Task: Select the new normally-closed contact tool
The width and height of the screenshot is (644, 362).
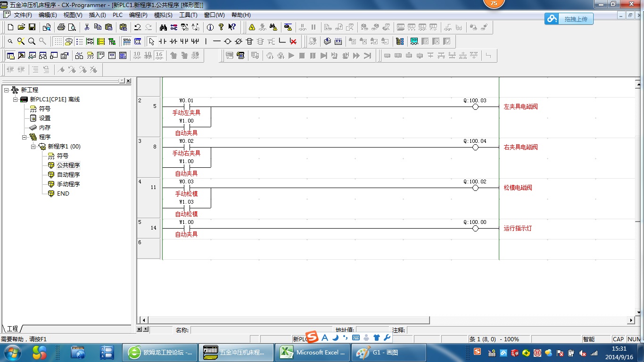Action: coord(173,41)
